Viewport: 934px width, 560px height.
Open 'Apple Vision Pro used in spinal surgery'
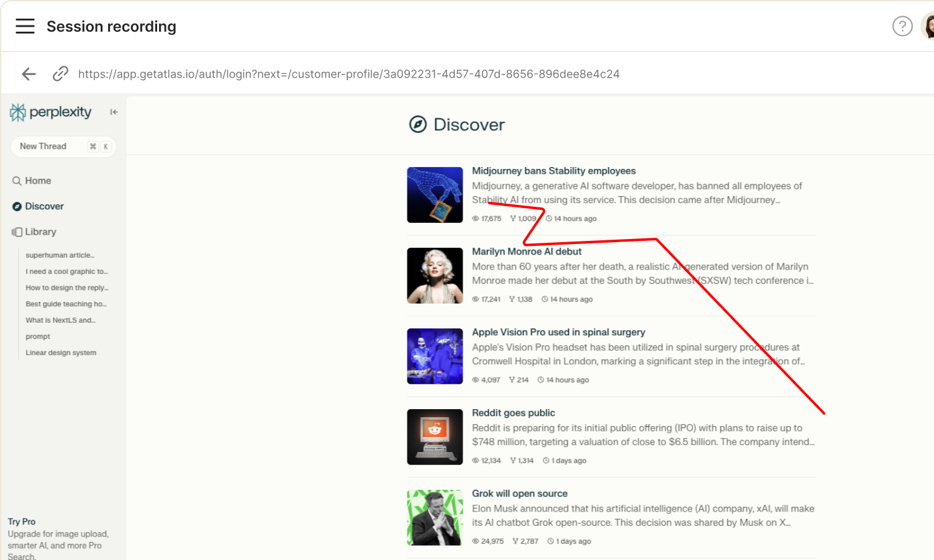click(x=558, y=332)
